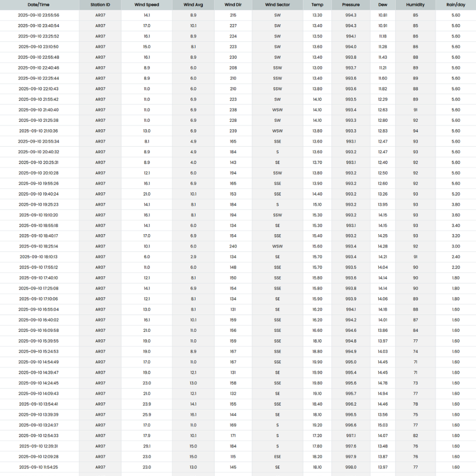Select the Wind Avg column header
The image size is (476, 476).
pos(193,5)
